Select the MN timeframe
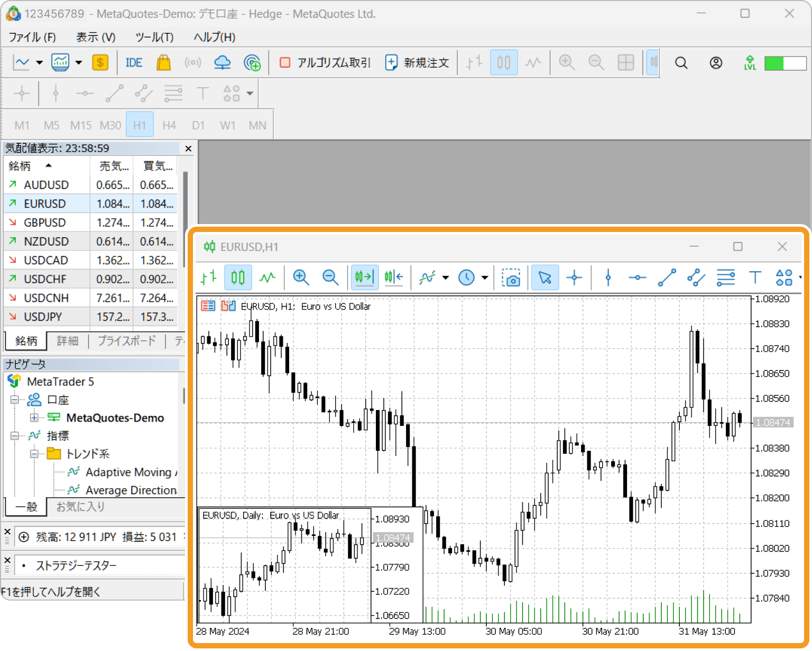The image size is (812, 651). coord(257,125)
